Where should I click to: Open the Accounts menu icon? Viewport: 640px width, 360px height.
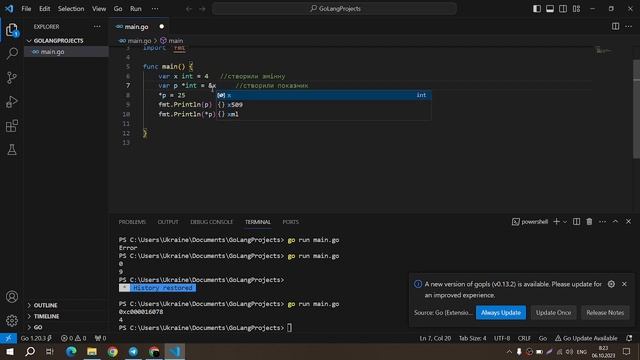pos(12,297)
